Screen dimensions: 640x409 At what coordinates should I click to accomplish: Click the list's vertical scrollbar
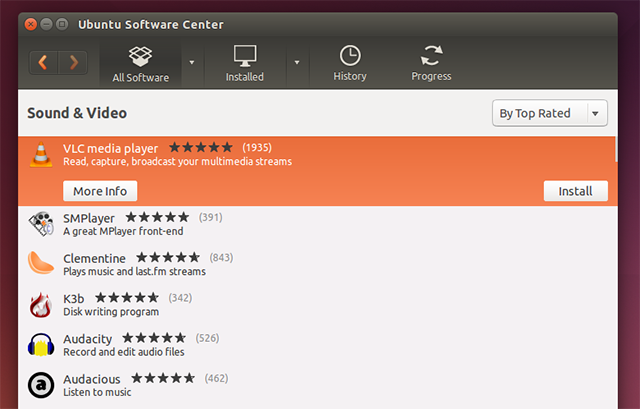click(x=616, y=149)
